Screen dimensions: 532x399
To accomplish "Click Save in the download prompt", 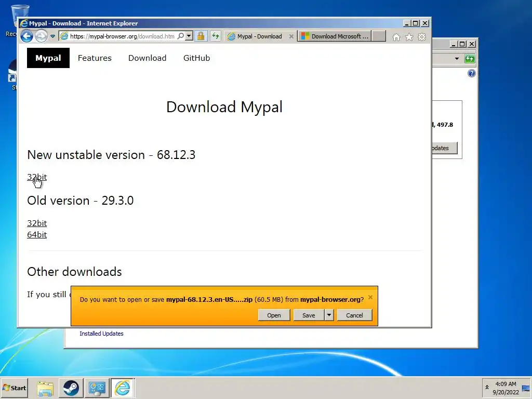I will 309,315.
